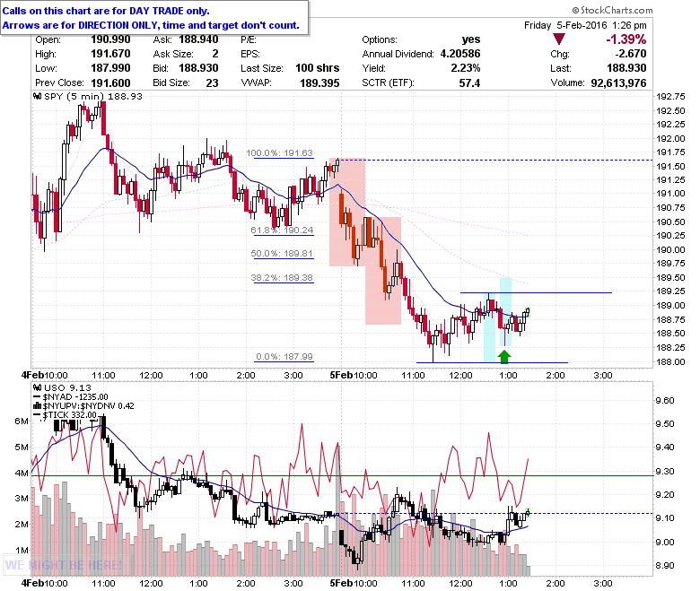Click the 9.60 label on the USO axis
Screen dimensions: 700x591
point(665,400)
